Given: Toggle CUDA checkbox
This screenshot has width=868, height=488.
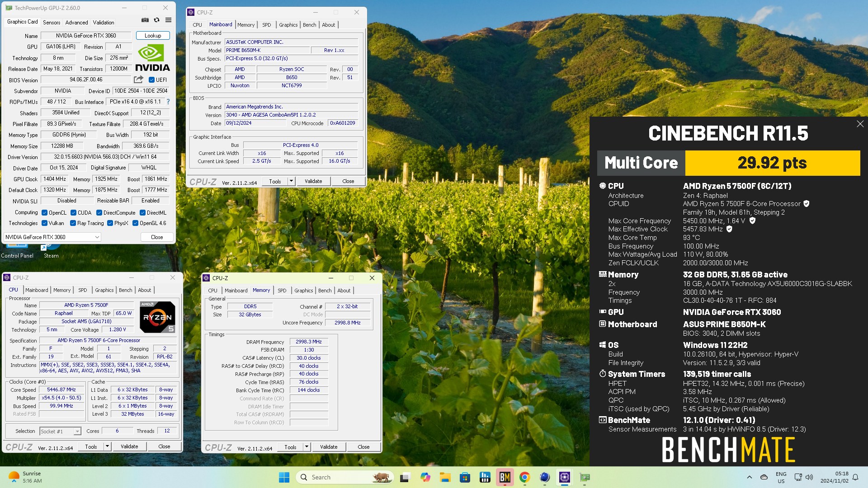Looking at the screenshot, I should (73, 213).
